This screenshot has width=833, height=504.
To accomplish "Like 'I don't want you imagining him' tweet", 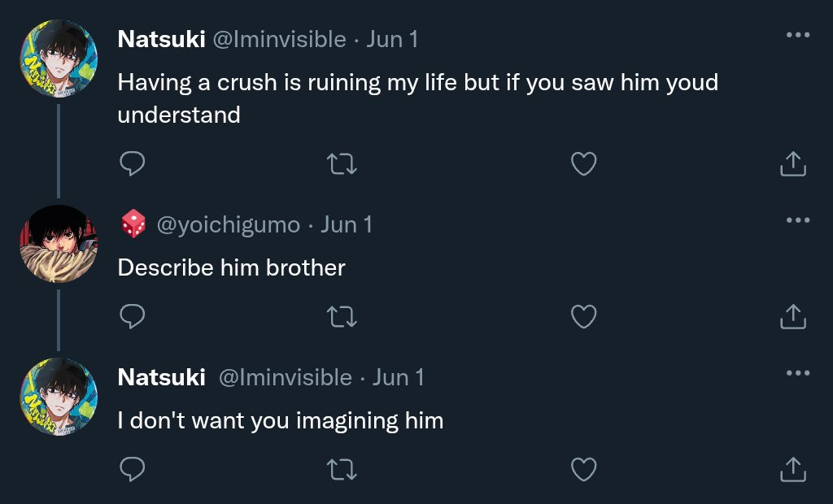I will click(584, 469).
